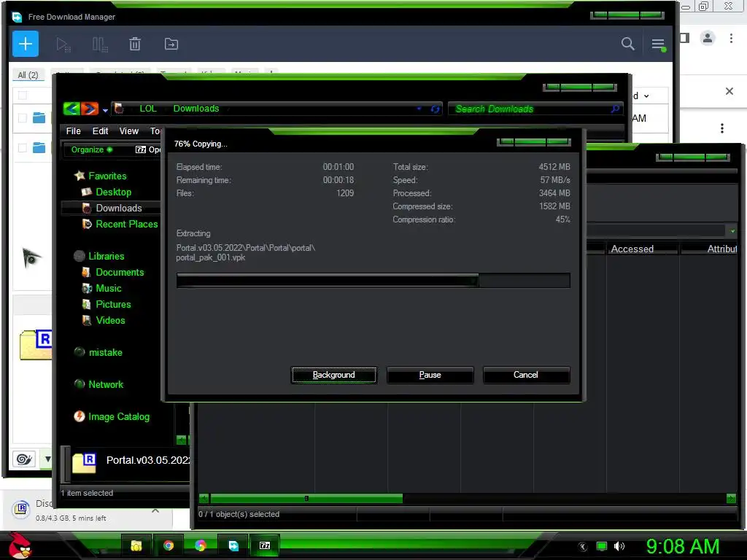Click the Background button in copy dialog
This screenshot has height=560, width=747.
pos(334,375)
